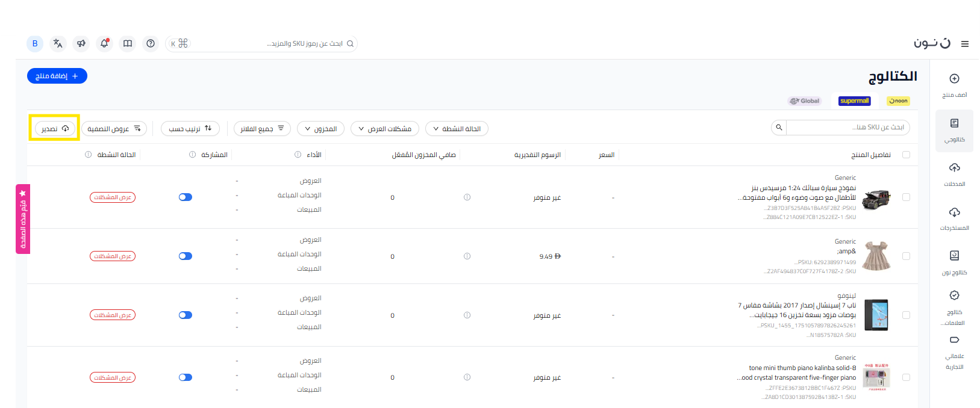Open the مشكلات العرض dropdown

[x=385, y=129]
